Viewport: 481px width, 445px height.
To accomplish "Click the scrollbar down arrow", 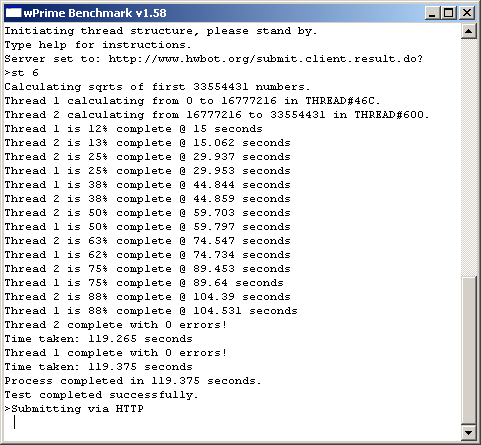I will 469,433.
